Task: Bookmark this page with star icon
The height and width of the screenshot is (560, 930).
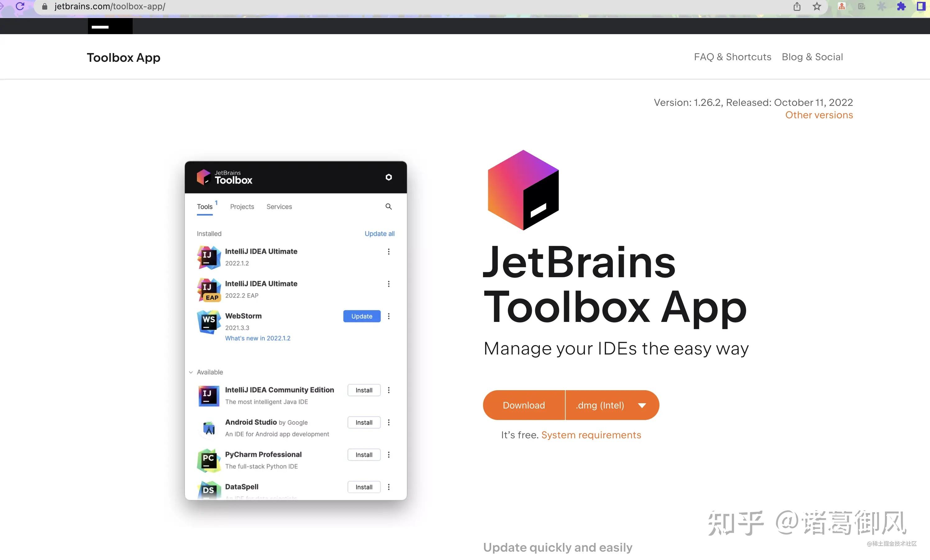Action: point(817,7)
